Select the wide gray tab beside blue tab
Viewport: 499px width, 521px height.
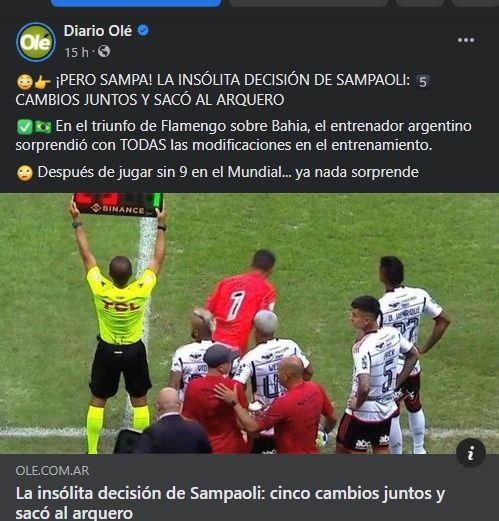[x=308, y=3]
